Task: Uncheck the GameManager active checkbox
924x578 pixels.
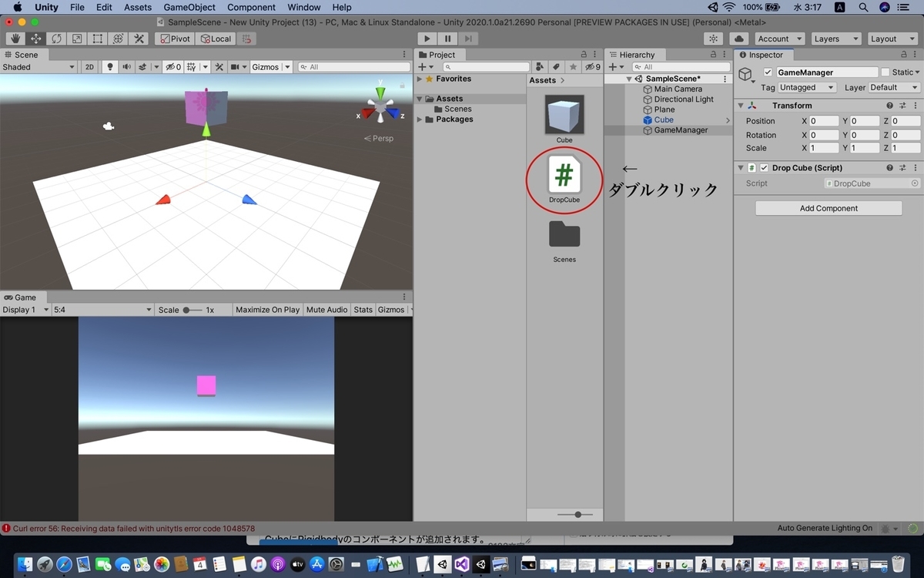Action: click(x=768, y=72)
